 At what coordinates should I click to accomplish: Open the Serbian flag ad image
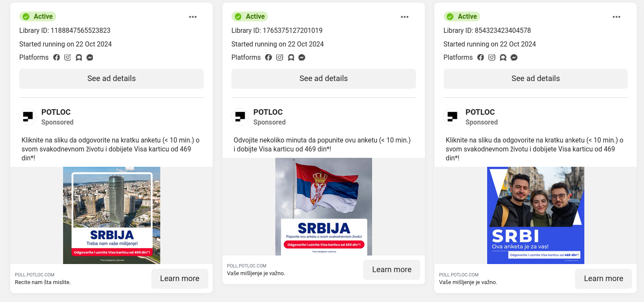(323, 206)
